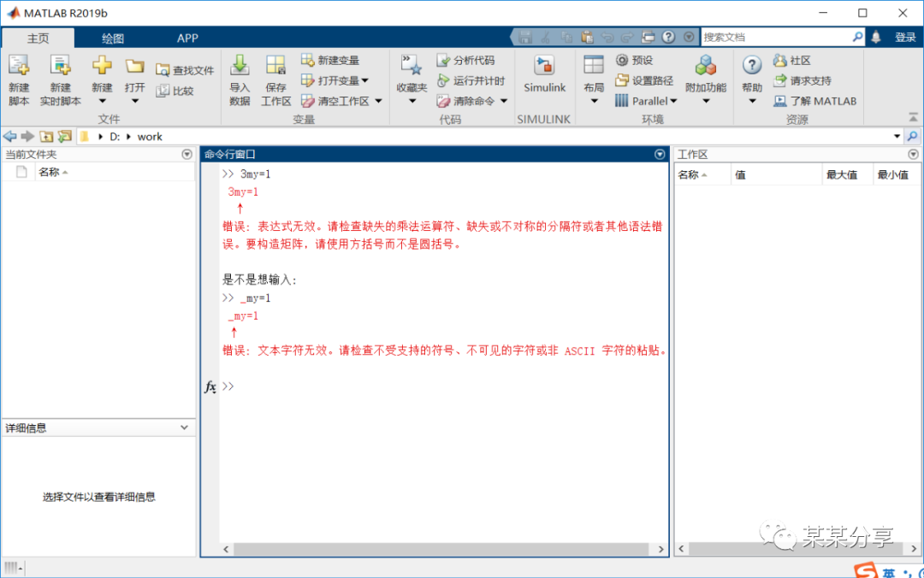Screen dimensions: 924x578
Task: Click the Parallel icon
Action: coord(622,101)
